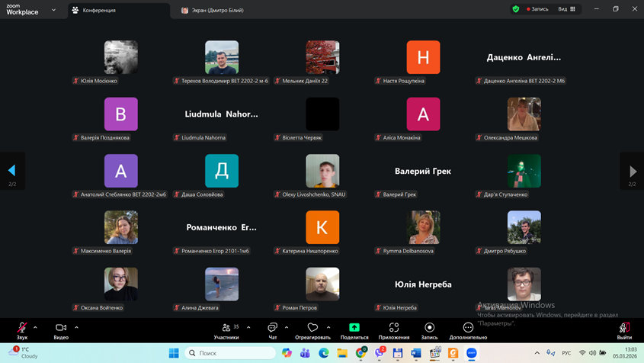Open the Чат chat panel
The height and width of the screenshot is (363, 644).
click(x=272, y=328)
